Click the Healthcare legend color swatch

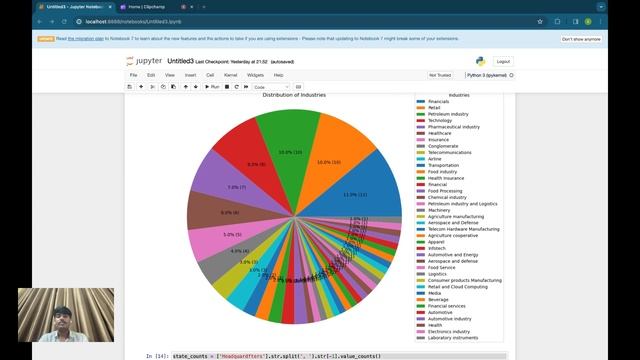coord(421,133)
